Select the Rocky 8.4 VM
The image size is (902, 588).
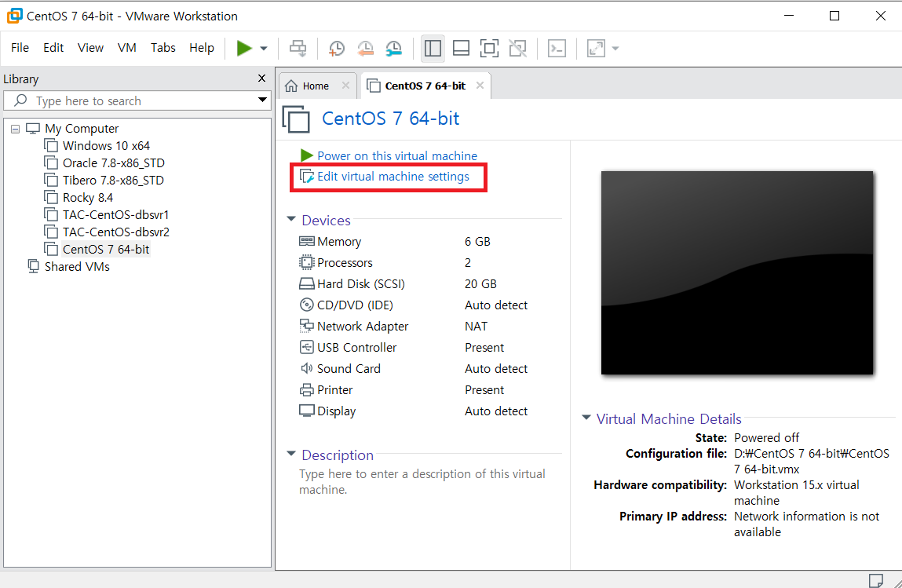(87, 197)
